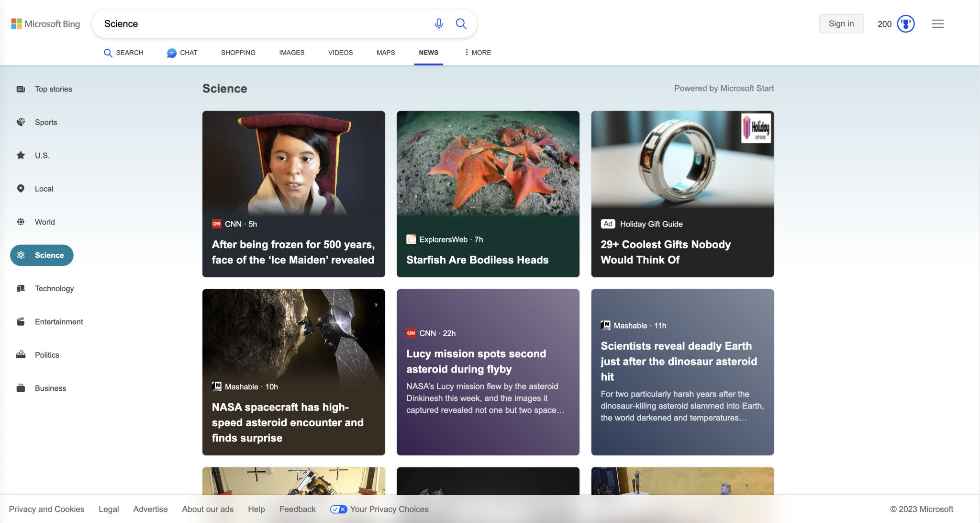Image resolution: width=980 pixels, height=523 pixels.
Task: Open the Ice Maiden article thumbnail
Action: 293,163
